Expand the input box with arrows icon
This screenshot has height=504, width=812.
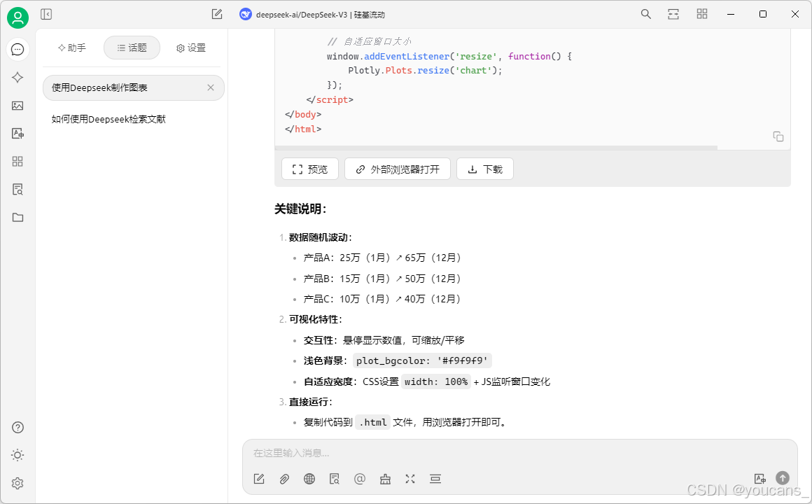[x=410, y=479]
